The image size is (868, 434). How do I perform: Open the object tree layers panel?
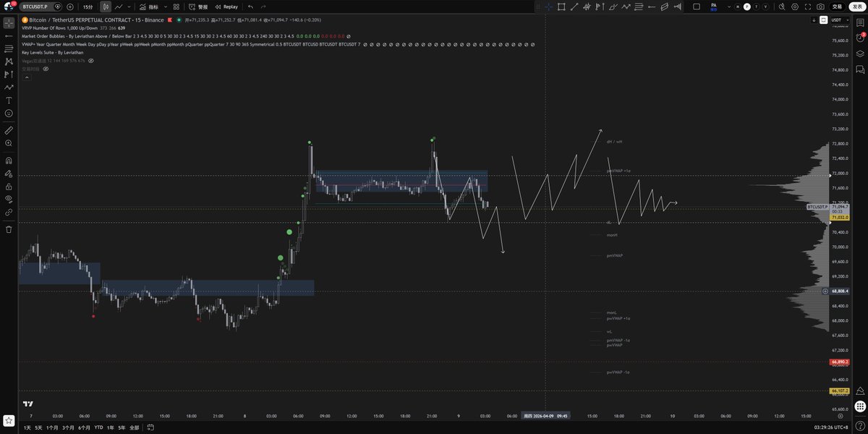pyautogui.click(x=860, y=54)
